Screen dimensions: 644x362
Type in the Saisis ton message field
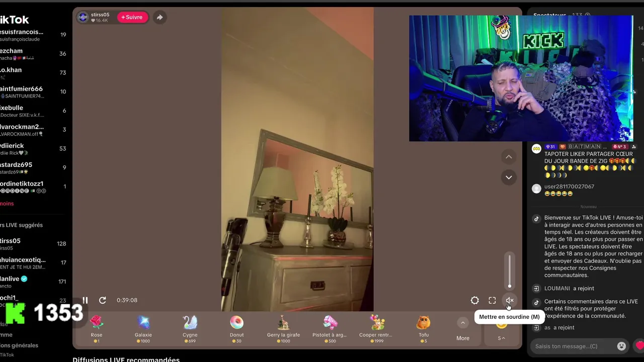[575, 346]
